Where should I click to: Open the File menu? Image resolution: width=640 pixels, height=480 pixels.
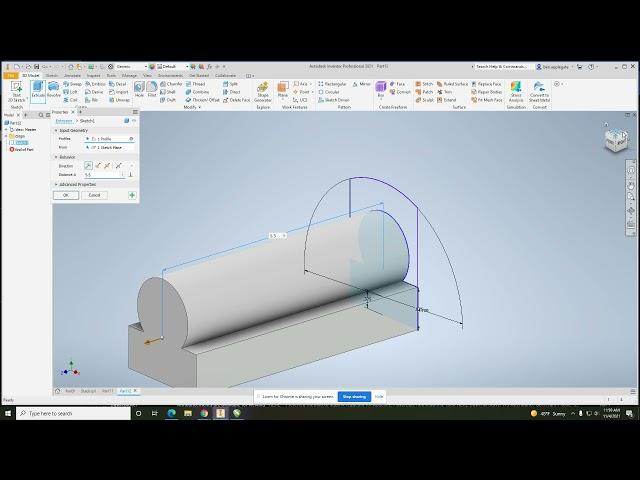click(x=11, y=76)
